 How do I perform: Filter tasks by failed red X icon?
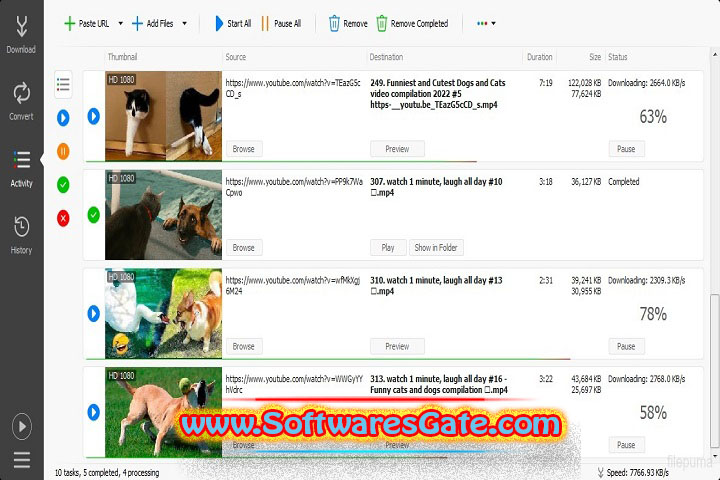point(63,218)
